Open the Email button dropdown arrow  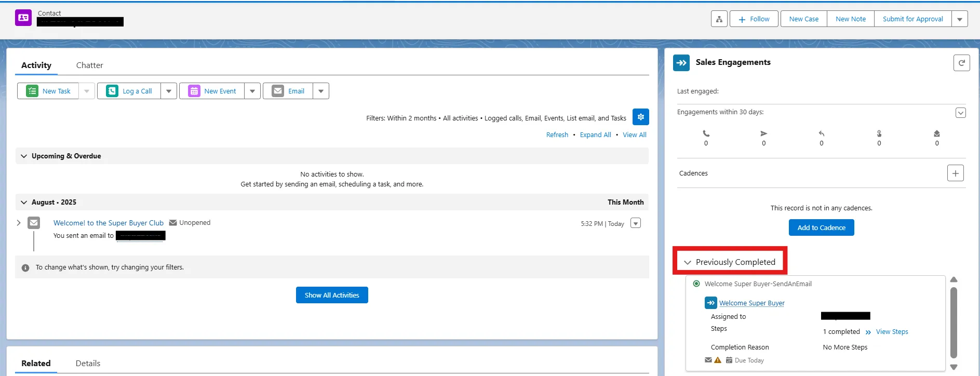321,91
